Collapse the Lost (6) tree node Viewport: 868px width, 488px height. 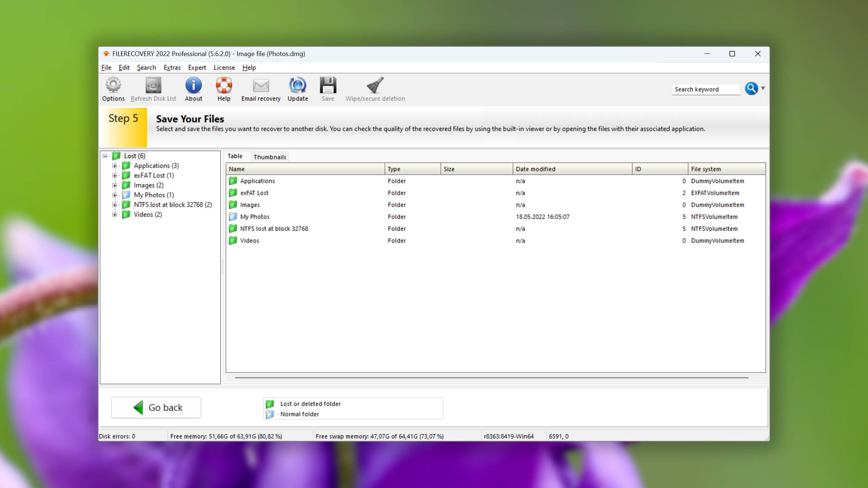(x=105, y=156)
